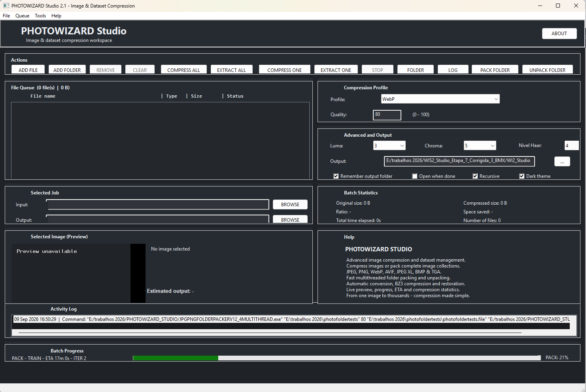
Task: Click the UNPACK FOLDER button
Action: click(x=547, y=70)
